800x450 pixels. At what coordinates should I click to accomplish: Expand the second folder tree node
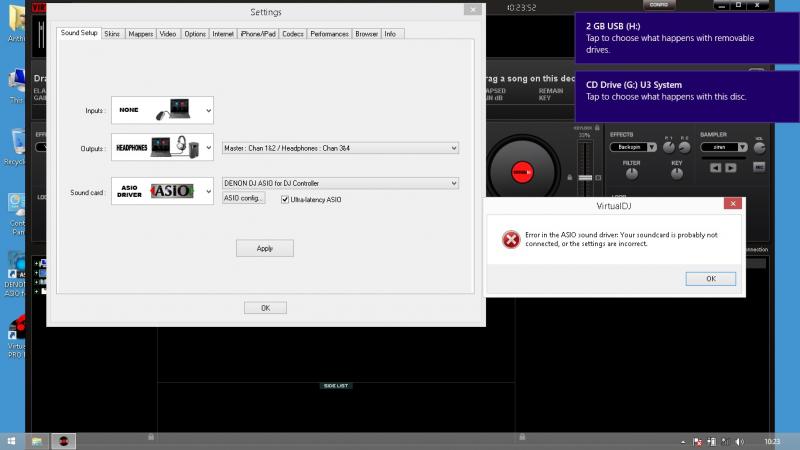(x=37, y=273)
